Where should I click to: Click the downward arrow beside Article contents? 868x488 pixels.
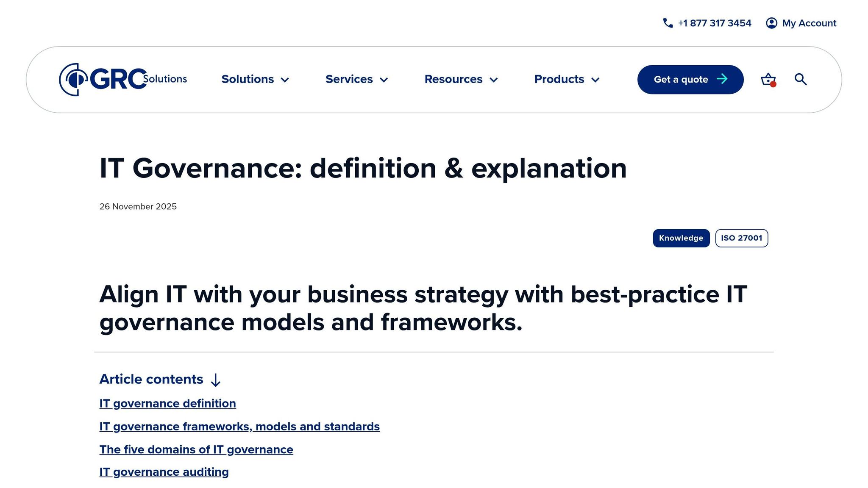tap(216, 380)
